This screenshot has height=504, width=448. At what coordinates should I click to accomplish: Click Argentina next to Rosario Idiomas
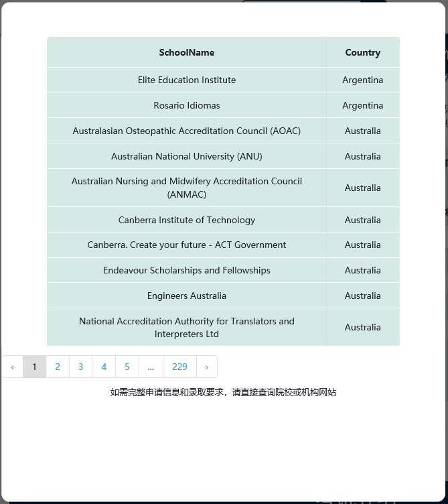pos(363,105)
